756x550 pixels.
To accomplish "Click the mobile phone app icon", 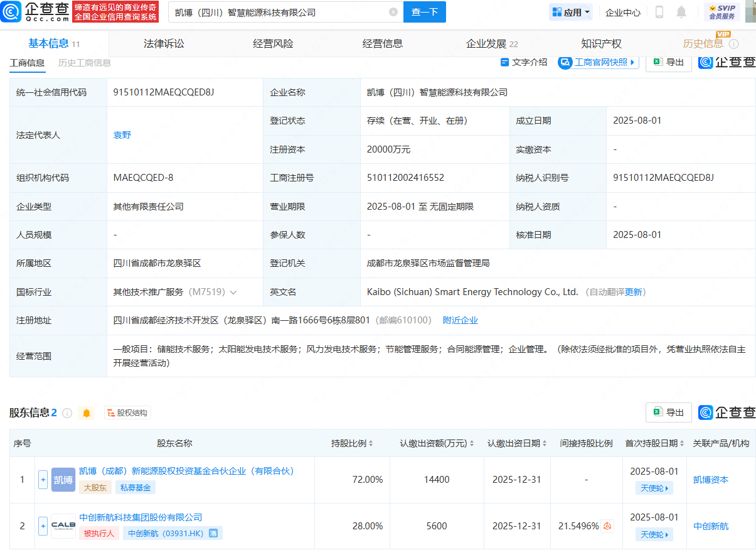I will (x=659, y=12).
